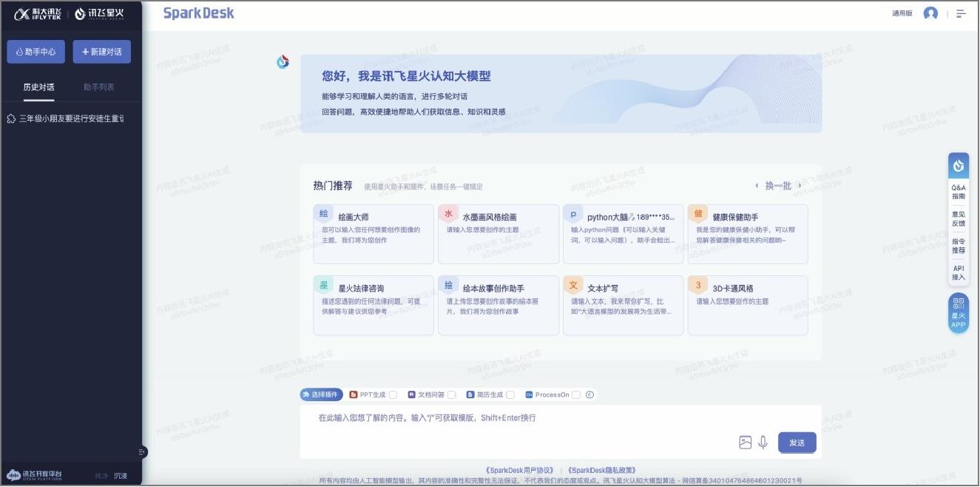Click 换一批 to refresh recommendations
This screenshot has width=980, height=487.
(x=778, y=186)
